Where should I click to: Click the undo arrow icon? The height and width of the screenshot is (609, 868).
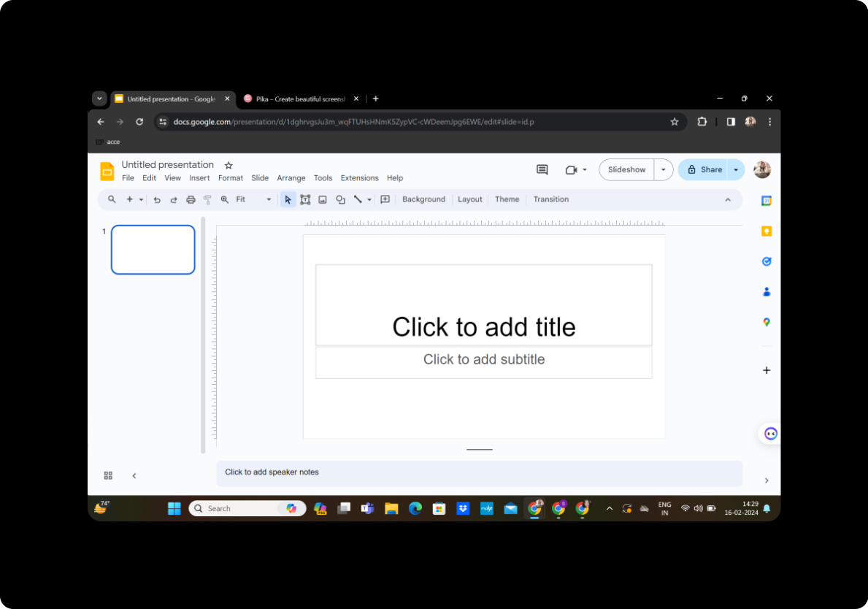(x=157, y=200)
